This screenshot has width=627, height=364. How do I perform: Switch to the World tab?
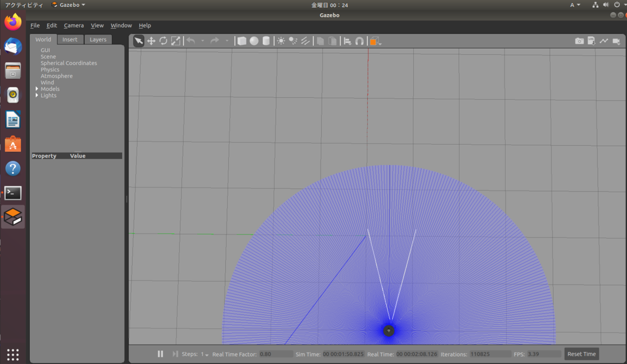(x=43, y=39)
